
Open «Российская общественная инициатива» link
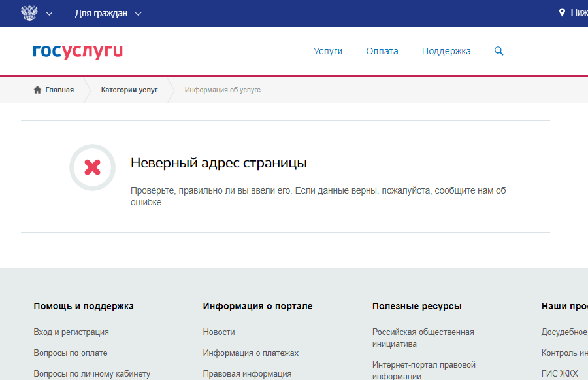coord(423,338)
